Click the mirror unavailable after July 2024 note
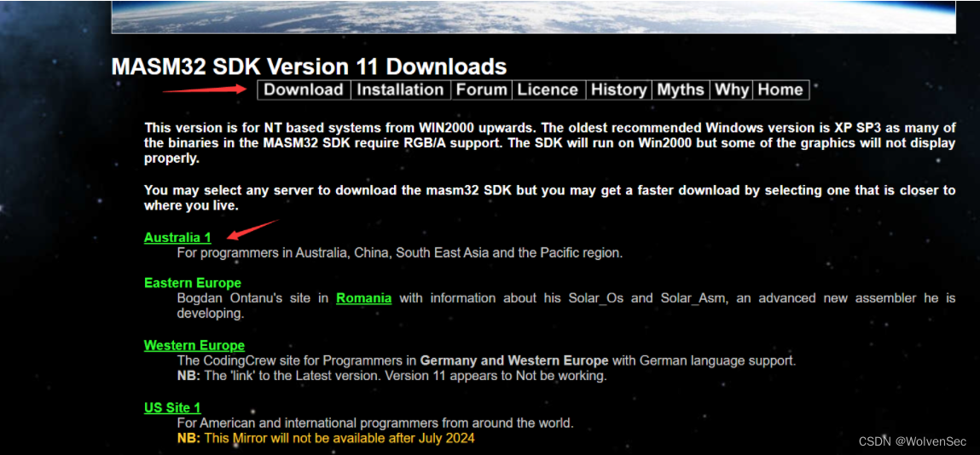Image resolution: width=980 pixels, height=455 pixels. 326,438
